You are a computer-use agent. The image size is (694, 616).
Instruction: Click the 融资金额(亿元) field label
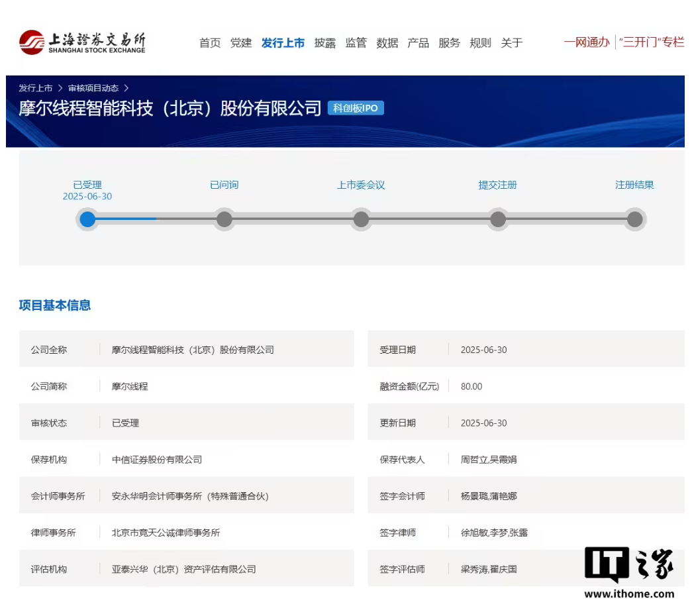coord(409,386)
